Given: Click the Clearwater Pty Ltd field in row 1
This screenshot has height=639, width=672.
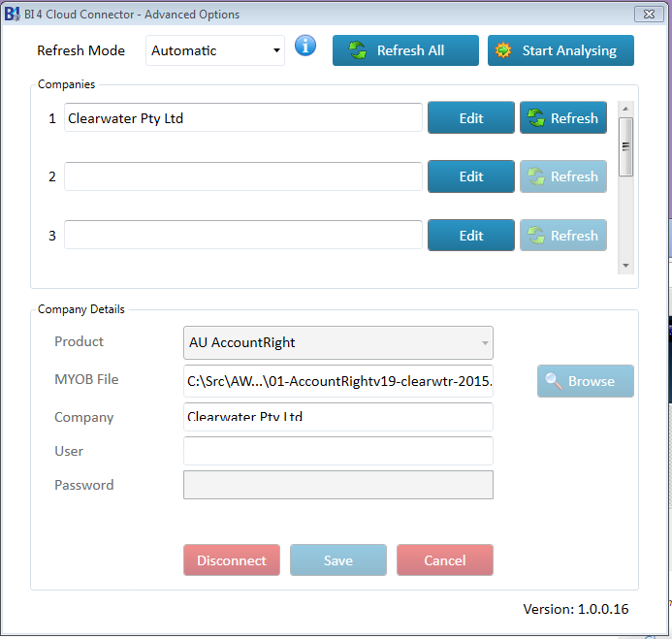Looking at the screenshot, I should (x=243, y=117).
